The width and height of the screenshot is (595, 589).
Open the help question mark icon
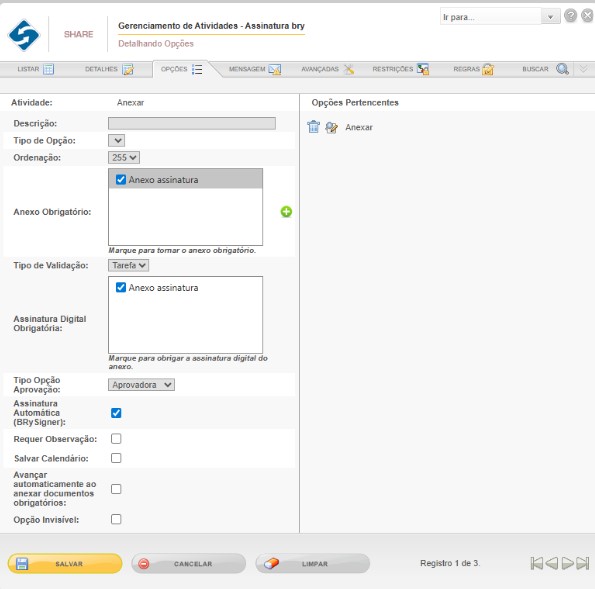tap(570, 16)
